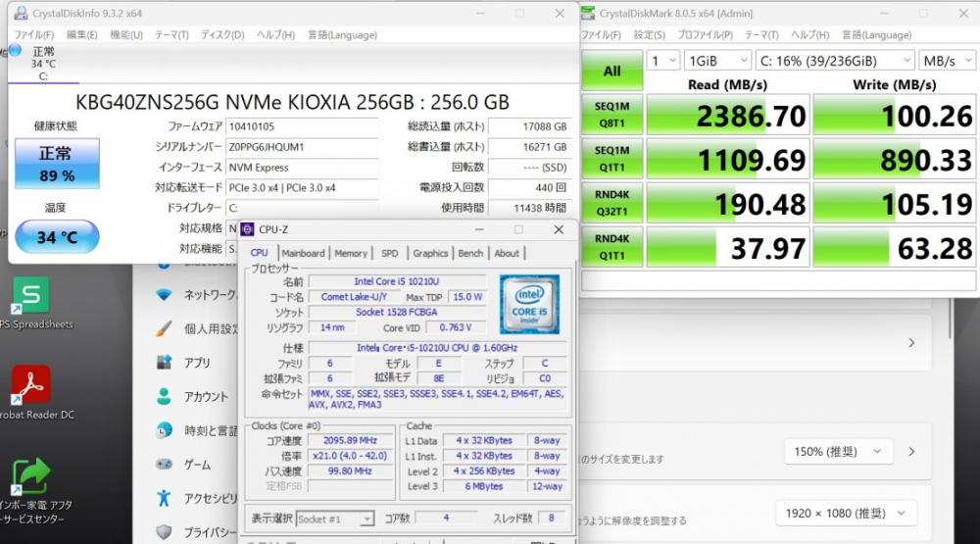
Task: Click the Accessibility figure icon in Settings
Action: pos(164,498)
